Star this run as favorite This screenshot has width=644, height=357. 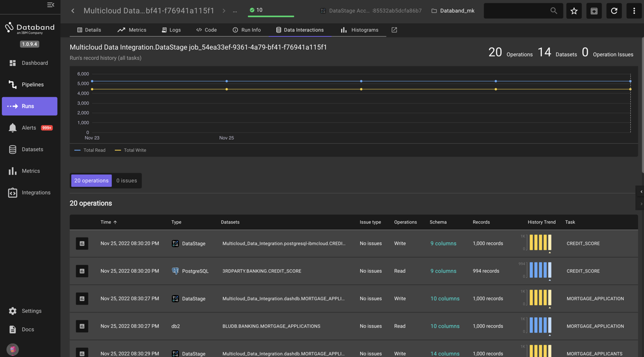(574, 11)
